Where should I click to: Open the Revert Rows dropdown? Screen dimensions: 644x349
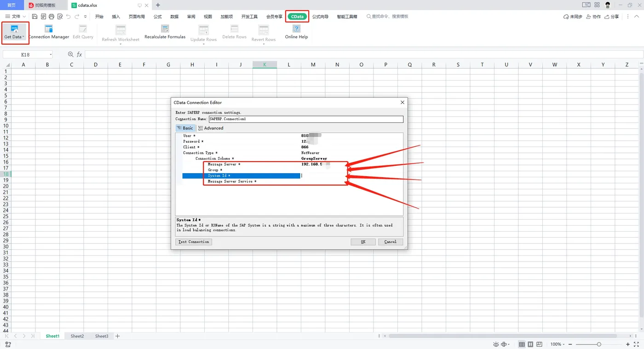[x=264, y=44]
